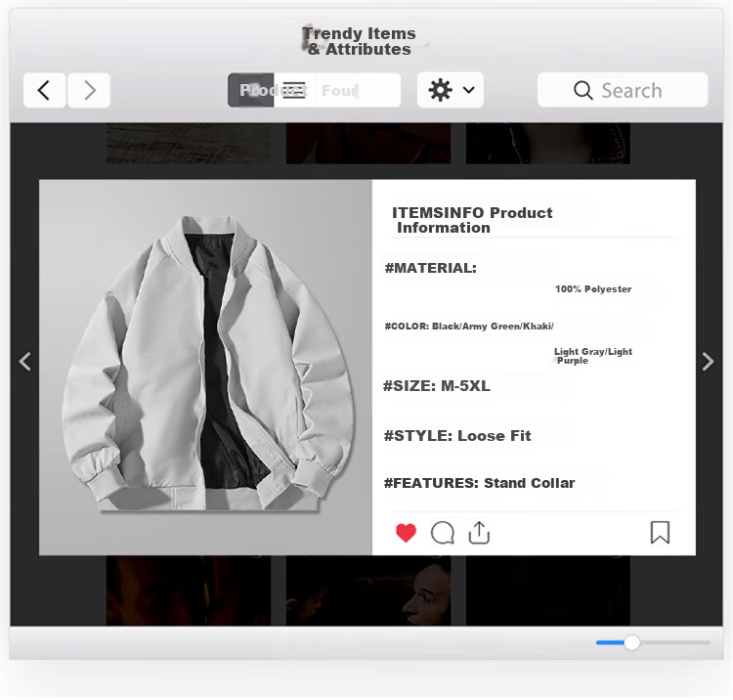Screen dimensions: 733x700
Task: Show next product with right chevron
Action: coord(708,362)
